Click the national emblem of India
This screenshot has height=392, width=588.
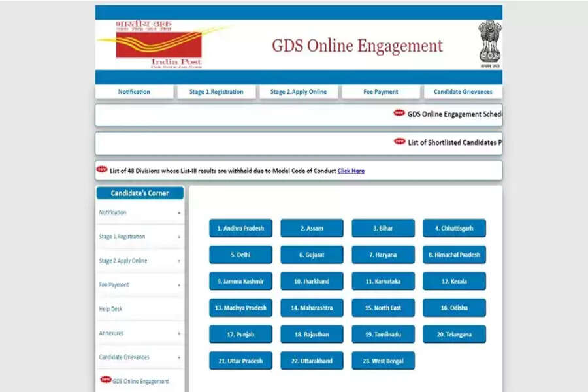point(489,43)
